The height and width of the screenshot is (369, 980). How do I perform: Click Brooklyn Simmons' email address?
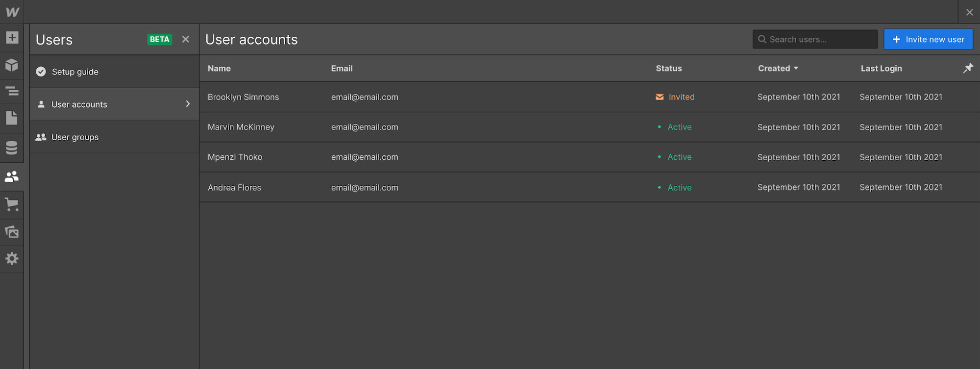(x=365, y=97)
